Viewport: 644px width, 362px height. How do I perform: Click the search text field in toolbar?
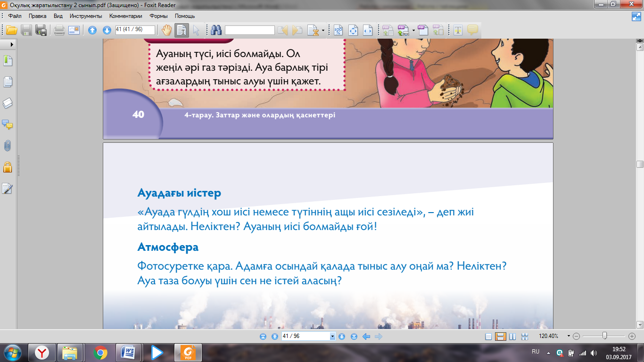point(249,30)
